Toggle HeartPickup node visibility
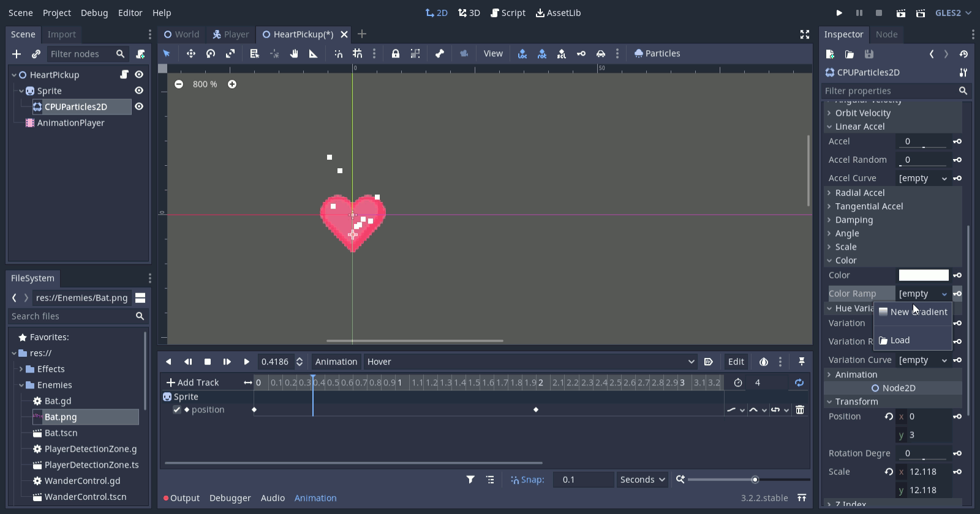Screen dimensions: 980x514 point(139,75)
